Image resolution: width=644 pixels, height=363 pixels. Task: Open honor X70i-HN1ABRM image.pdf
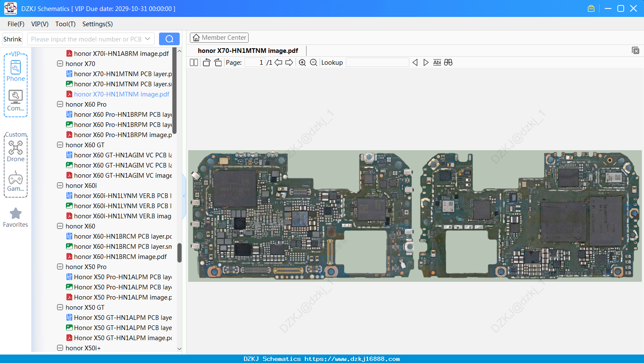click(118, 54)
